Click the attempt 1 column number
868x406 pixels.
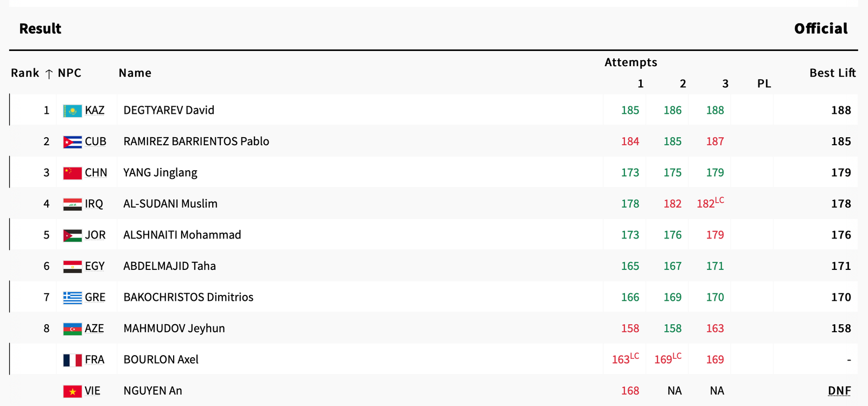(x=641, y=84)
